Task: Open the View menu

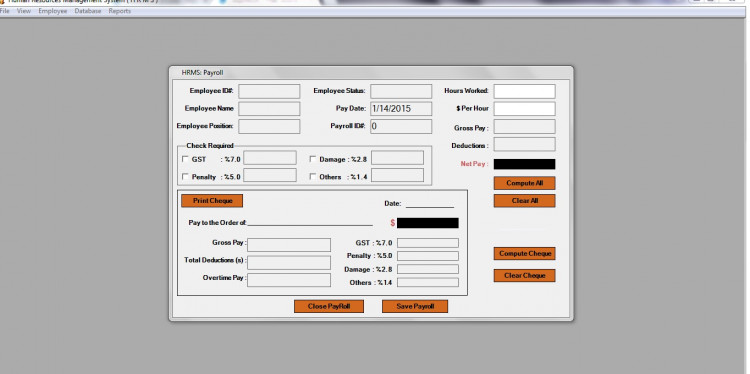Action: click(24, 11)
